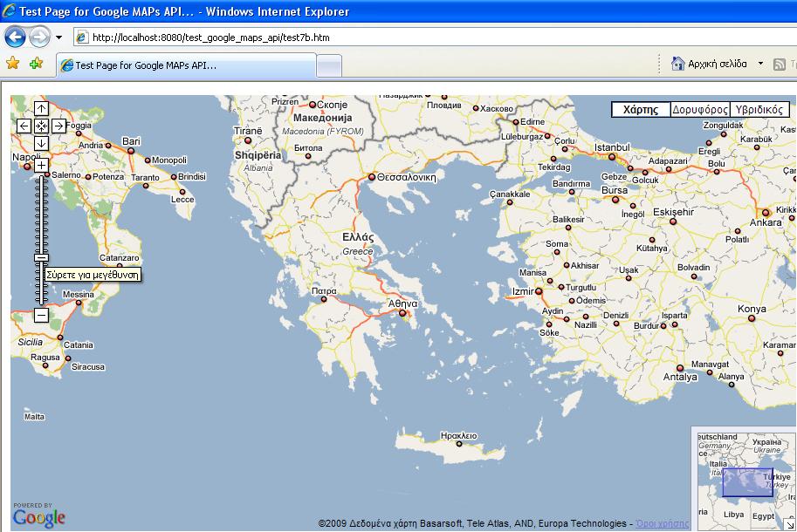Click the browser Forward button

(x=39, y=37)
